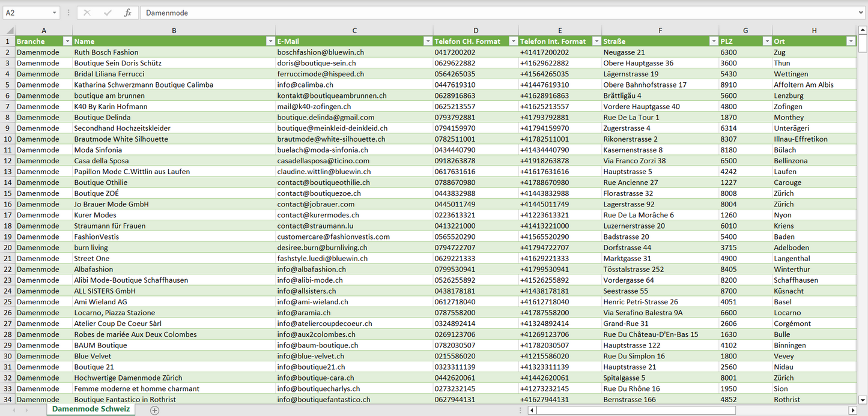868x416 pixels.
Task: Open the Branche column filter dropdown
Action: click(67, 41)
